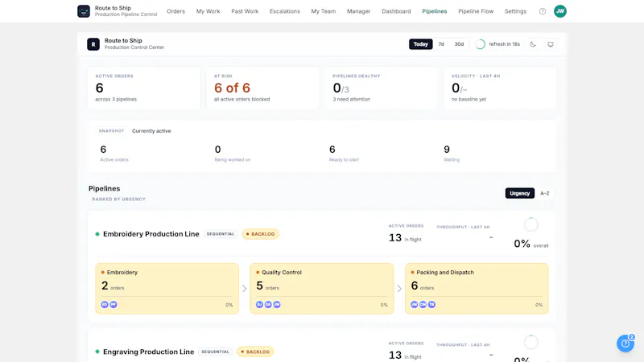Click the monitor display mode icon

pos(551,44)
